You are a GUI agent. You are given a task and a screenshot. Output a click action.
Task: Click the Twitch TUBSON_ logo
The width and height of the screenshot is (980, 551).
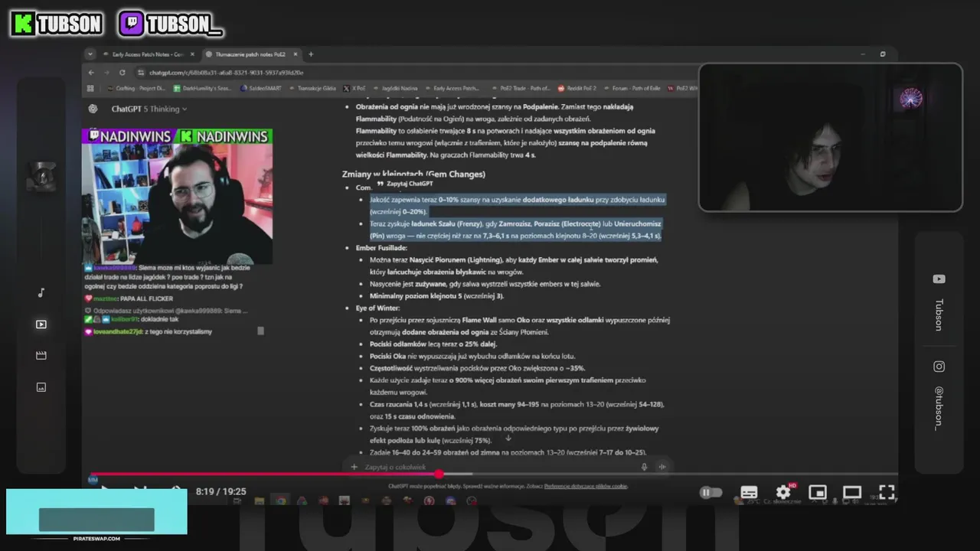[171, 24]
